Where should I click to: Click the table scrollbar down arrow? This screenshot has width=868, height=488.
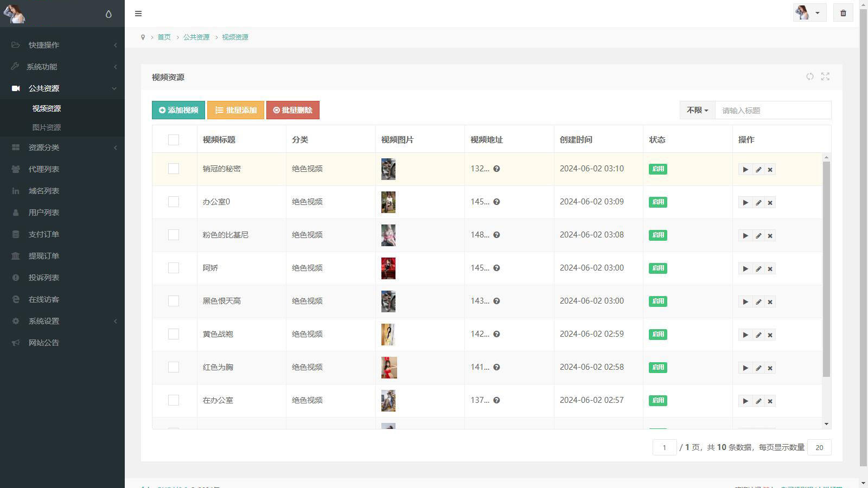pos(826,424)
